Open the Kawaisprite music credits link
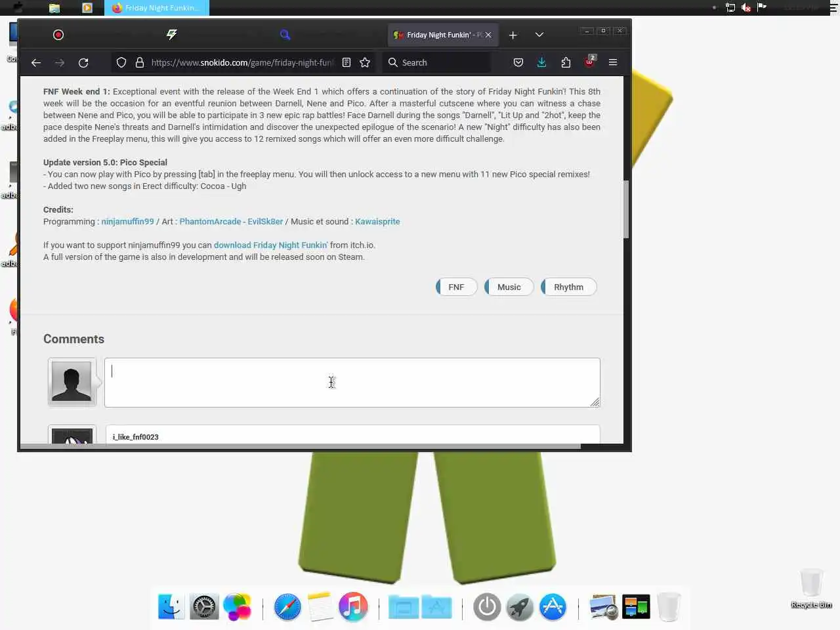The height and width of the screenshot is (630, 840). point(377,222)
